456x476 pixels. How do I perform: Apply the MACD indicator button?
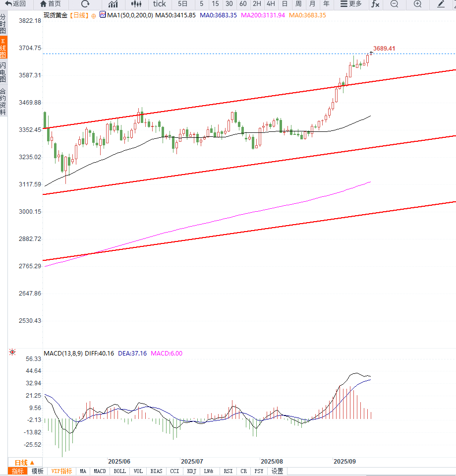pyautogui.click(x=100, y=471)
